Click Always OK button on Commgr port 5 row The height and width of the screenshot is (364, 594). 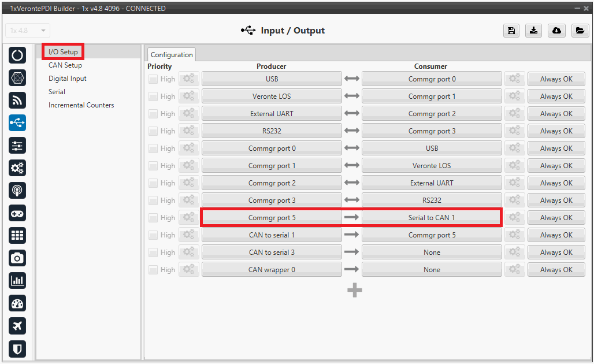[556, 218]
